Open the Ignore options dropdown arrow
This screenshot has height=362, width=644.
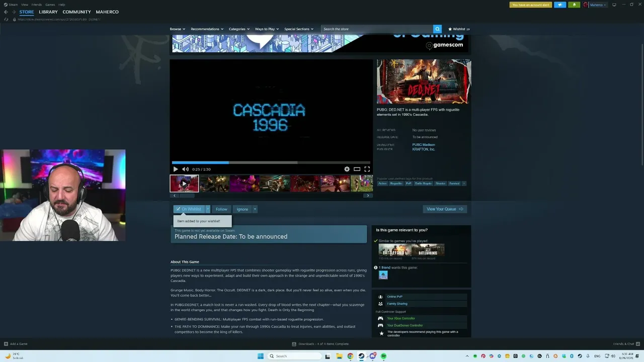[255, 209]
